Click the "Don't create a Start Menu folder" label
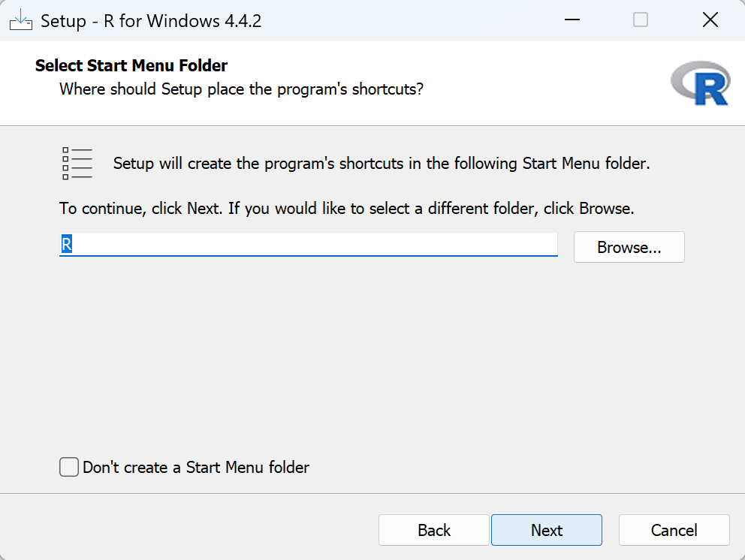Screen dimensions: 745x560 tap(196, 468)
